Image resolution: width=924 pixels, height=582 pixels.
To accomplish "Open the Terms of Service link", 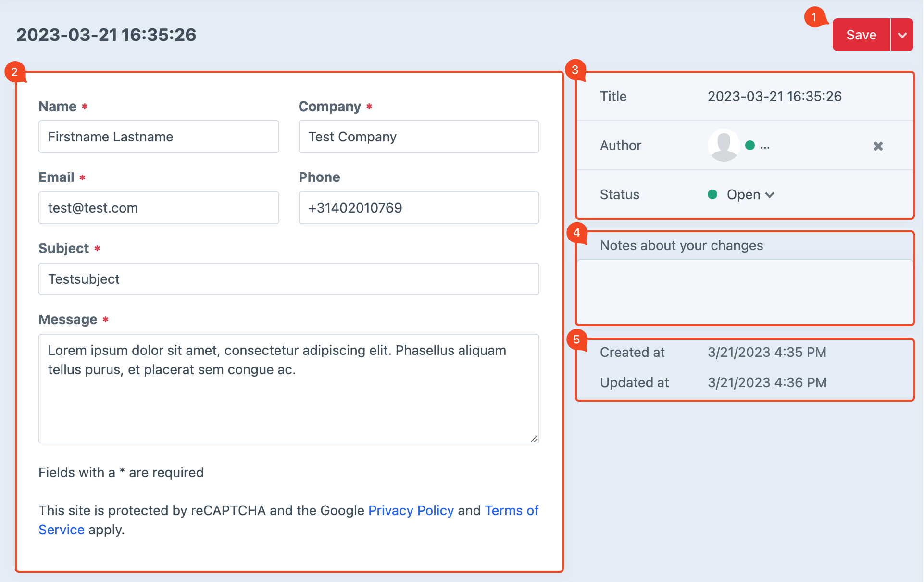I will (x=511, y=511).
